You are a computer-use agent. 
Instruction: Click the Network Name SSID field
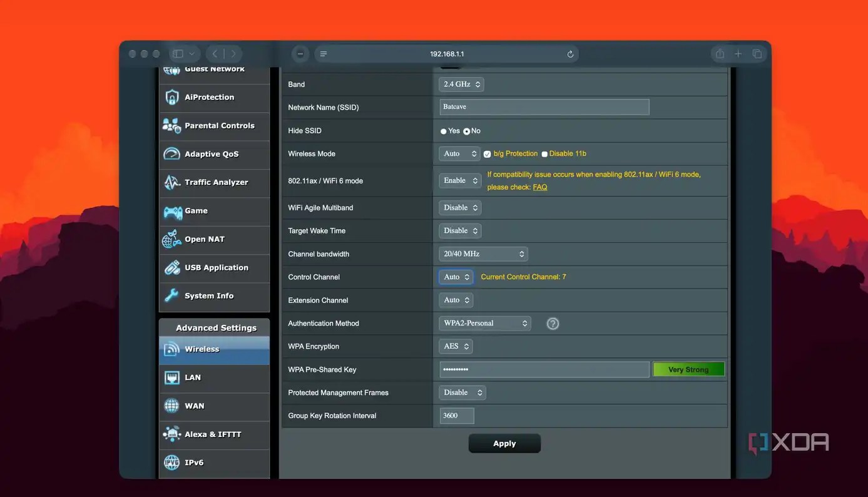(x=544, y=107)
